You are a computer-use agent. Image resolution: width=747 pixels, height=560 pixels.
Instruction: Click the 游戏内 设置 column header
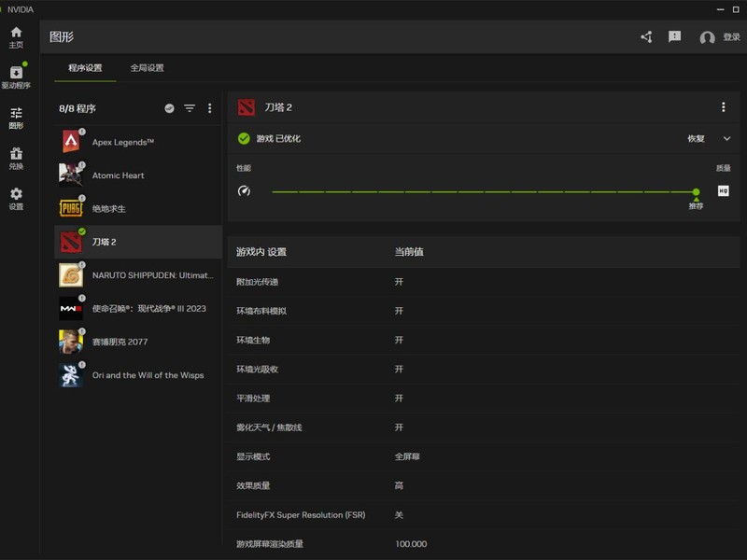pyautogui.click(x=261, y=252)
